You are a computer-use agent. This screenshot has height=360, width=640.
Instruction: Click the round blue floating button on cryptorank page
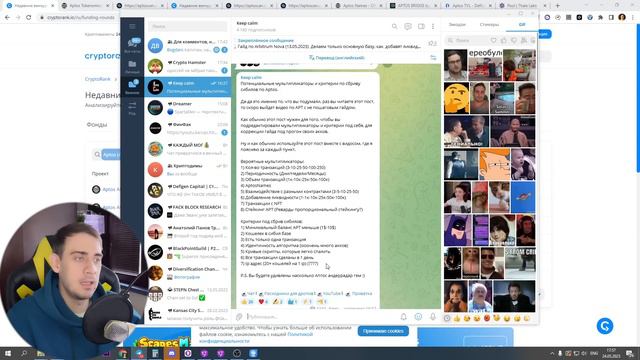pyautogui.click(x=604, y=326)
